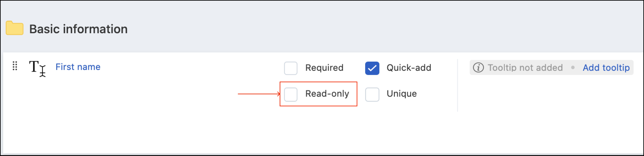Uncheck the Quick-add checkbox
644x156 pixels.
tap(372, 68)
